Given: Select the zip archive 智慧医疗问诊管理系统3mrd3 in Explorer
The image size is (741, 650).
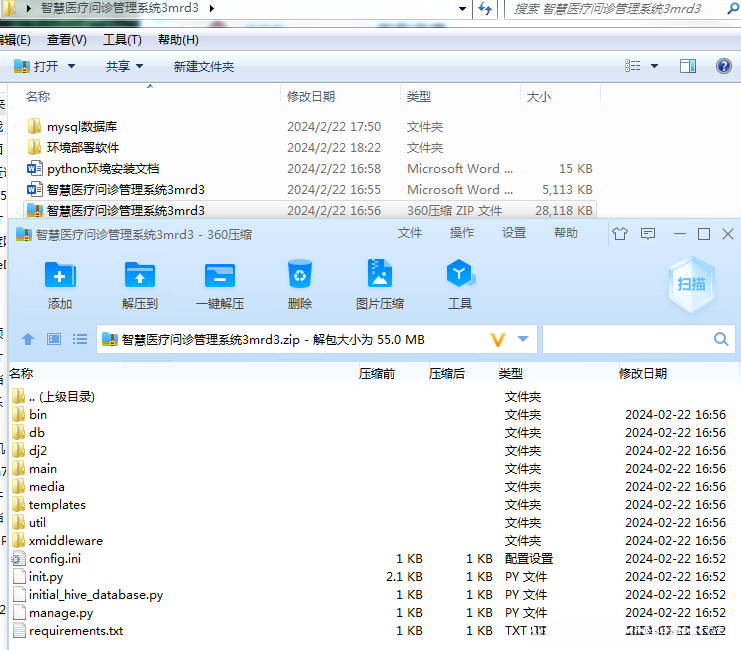Looking at the screenshot, I should (310, 210).
